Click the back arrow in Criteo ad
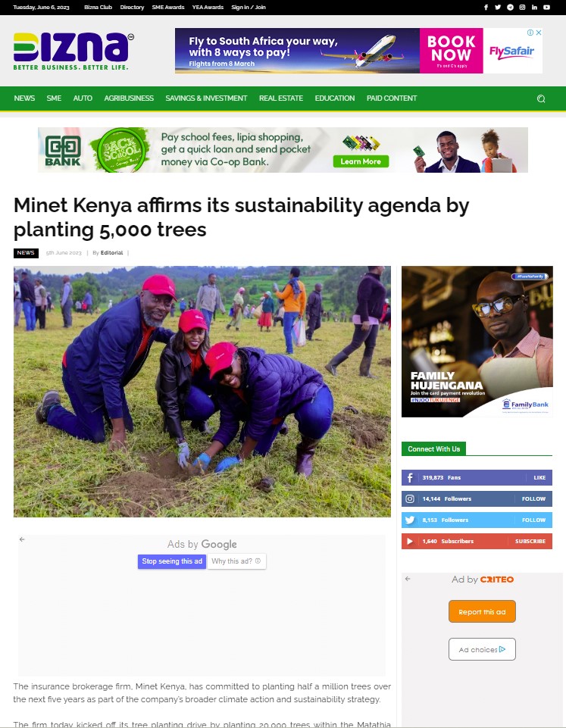The image size is (566, 728). [x=408, y=579]
